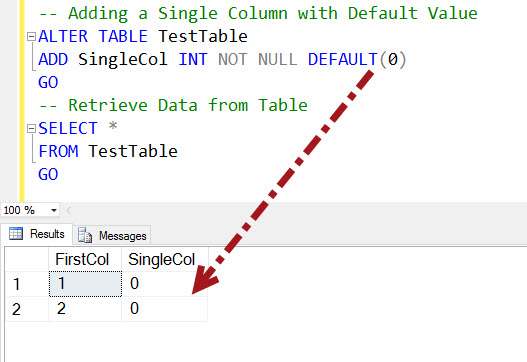Click the first GO statement
The width and height of the screenshot is (527, 362).
pyautogui.click(x=48, y=82)
